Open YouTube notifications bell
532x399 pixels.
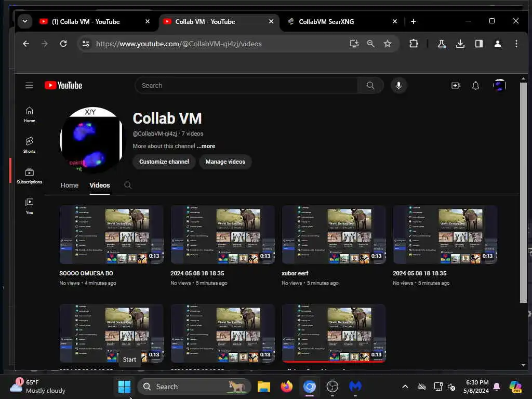(476, 86)
